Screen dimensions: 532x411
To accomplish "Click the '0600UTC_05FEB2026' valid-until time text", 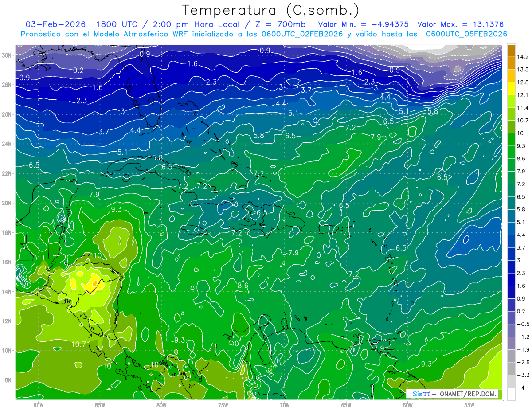I will point(466,34).
